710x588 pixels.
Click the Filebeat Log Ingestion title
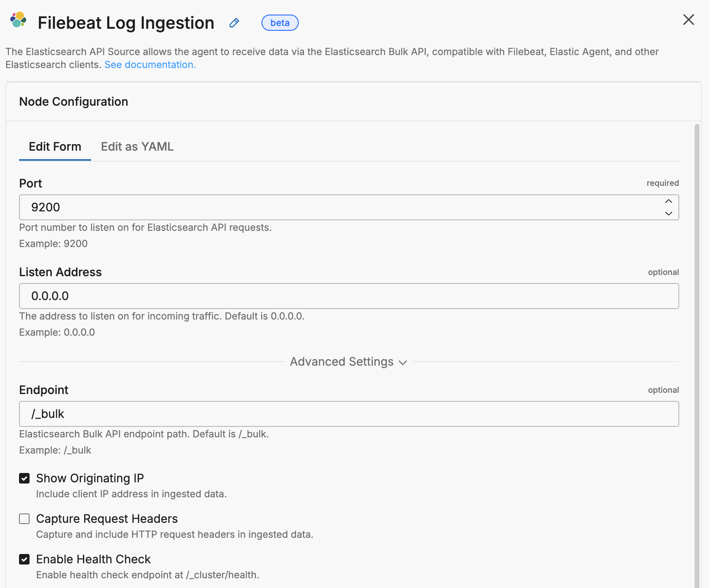coord(125,23)
